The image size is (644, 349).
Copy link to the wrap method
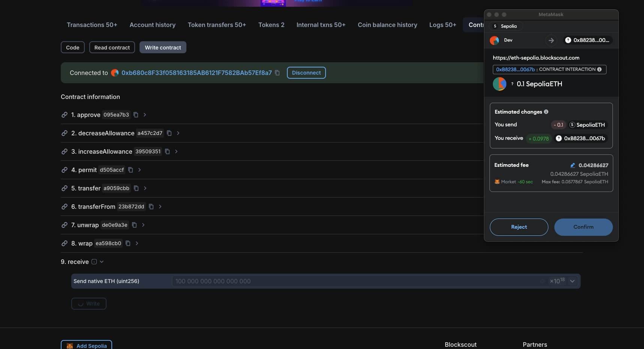click(65, 243)
